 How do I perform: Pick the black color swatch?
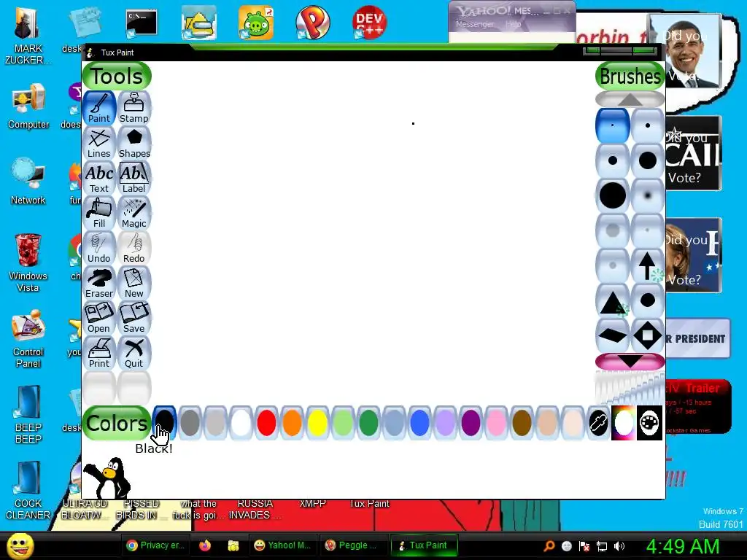(164, 422)
